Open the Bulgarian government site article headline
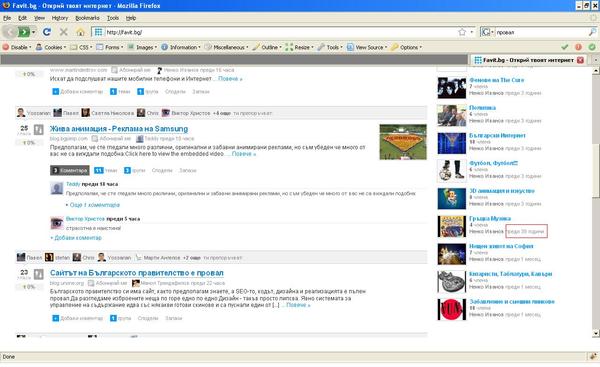600x367 pixels. click(137, 273)
